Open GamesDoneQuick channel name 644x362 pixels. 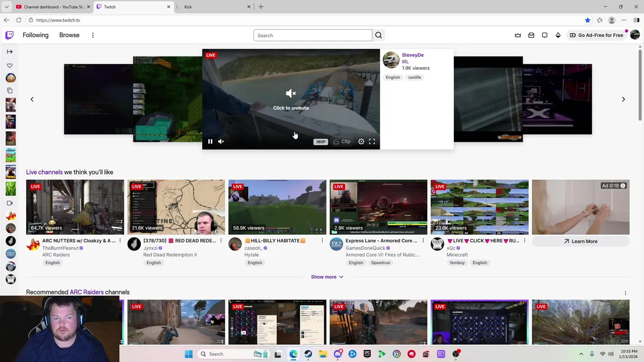click(366, 248)
